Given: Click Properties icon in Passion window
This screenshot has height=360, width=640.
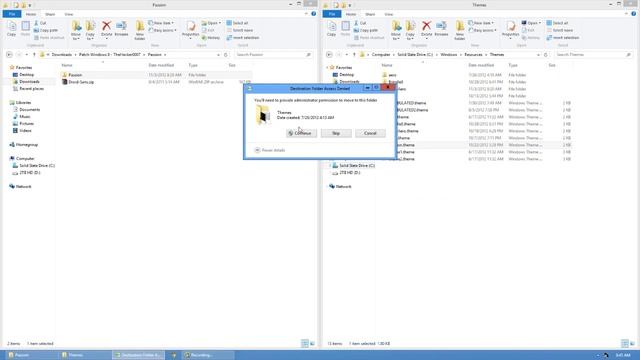Looking at the screenshot, I should click(191, 29).
